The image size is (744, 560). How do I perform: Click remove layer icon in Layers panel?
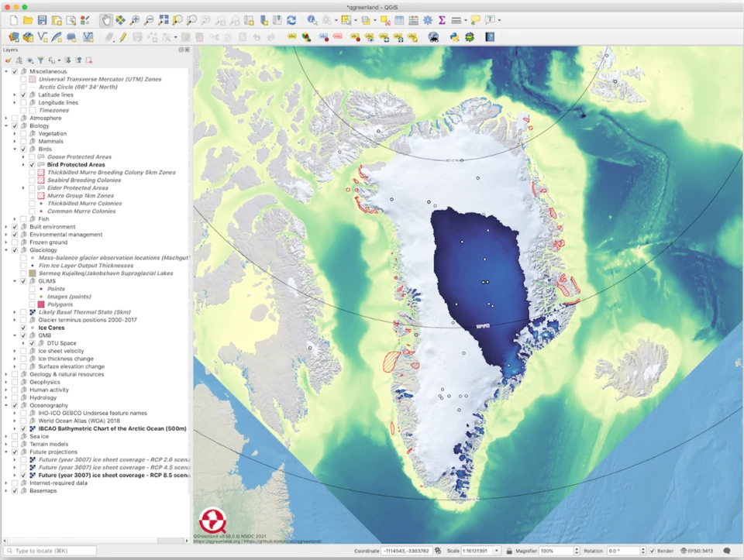tap(88, 60)
